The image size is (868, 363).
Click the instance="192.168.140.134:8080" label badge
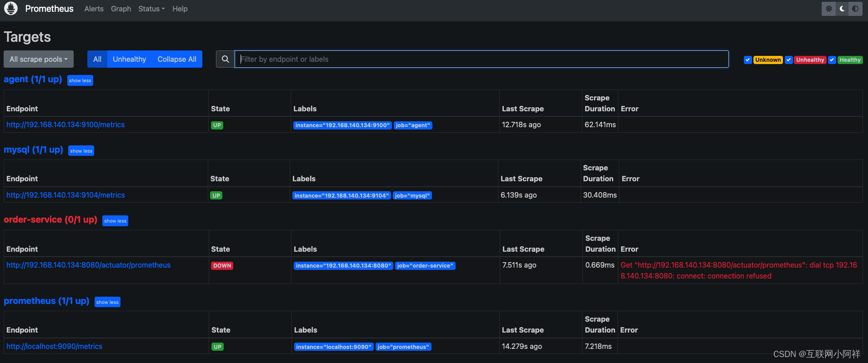click(343, 266)
